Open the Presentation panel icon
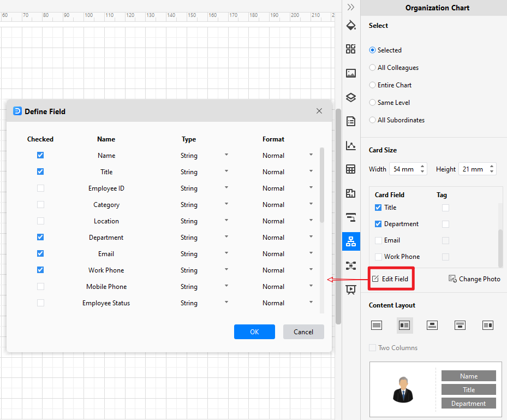507x420 pixels. pyautogui.click(x=351, y=289)
